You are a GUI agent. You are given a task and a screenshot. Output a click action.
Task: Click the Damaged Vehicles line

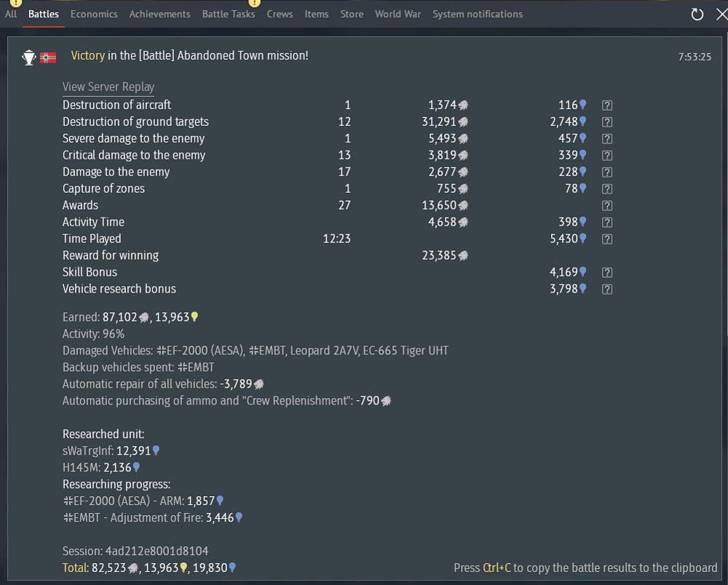(256, 350)
